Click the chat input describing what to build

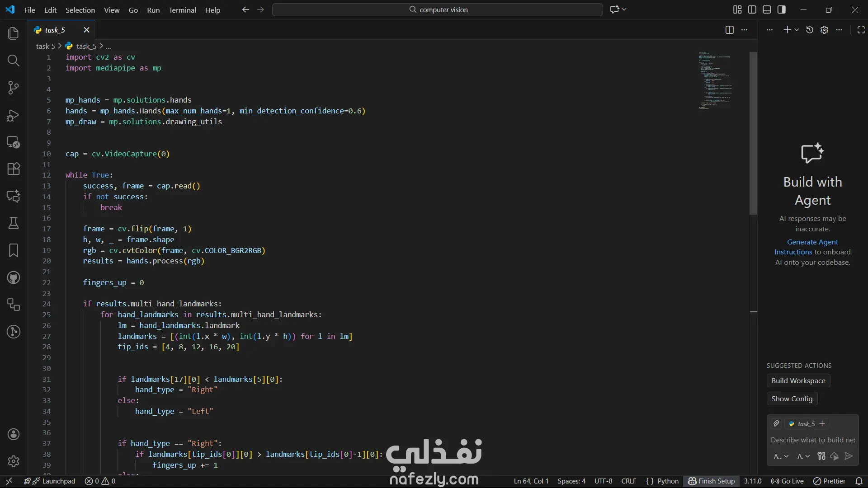pyautogui.click(x=812, y=440)
